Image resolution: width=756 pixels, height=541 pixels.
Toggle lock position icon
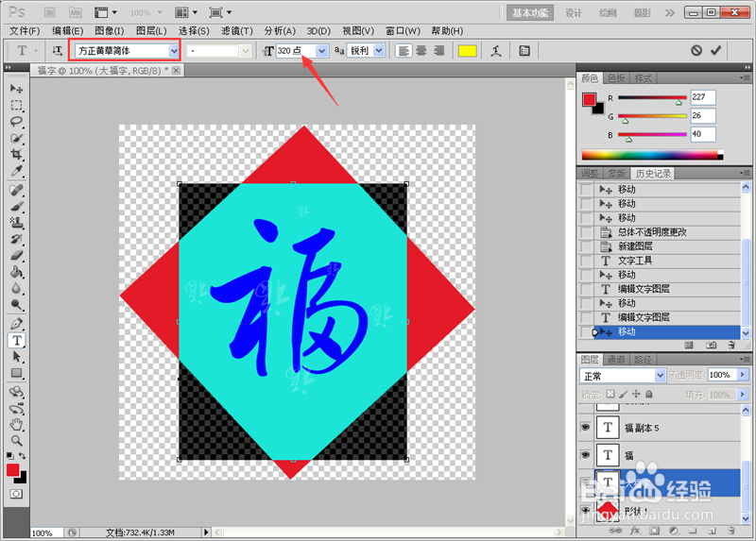click(x=636, y=394)
